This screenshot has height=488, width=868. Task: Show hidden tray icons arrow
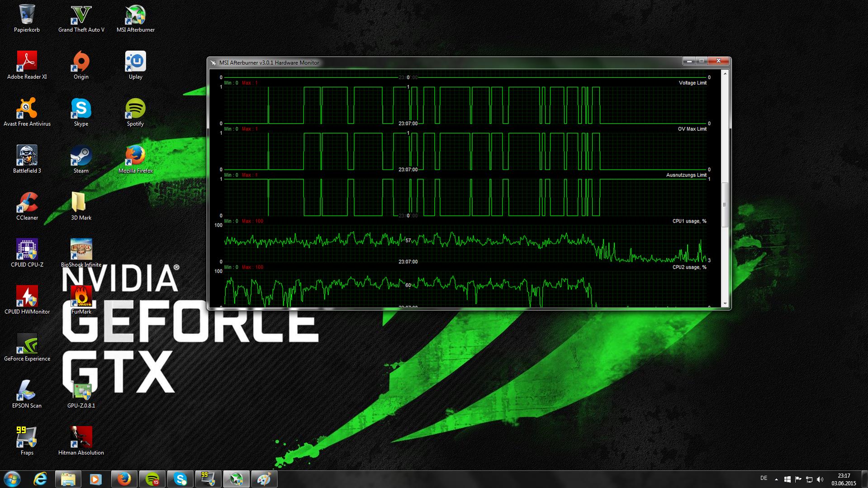point(776,479)
